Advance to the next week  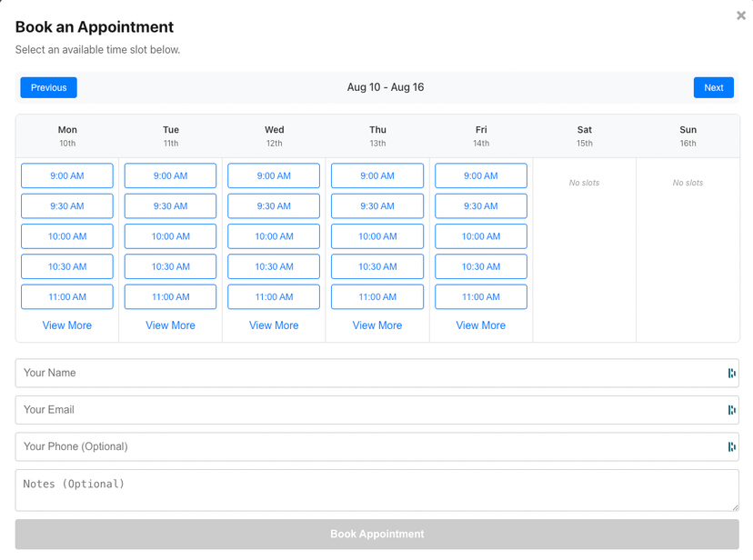714,87
